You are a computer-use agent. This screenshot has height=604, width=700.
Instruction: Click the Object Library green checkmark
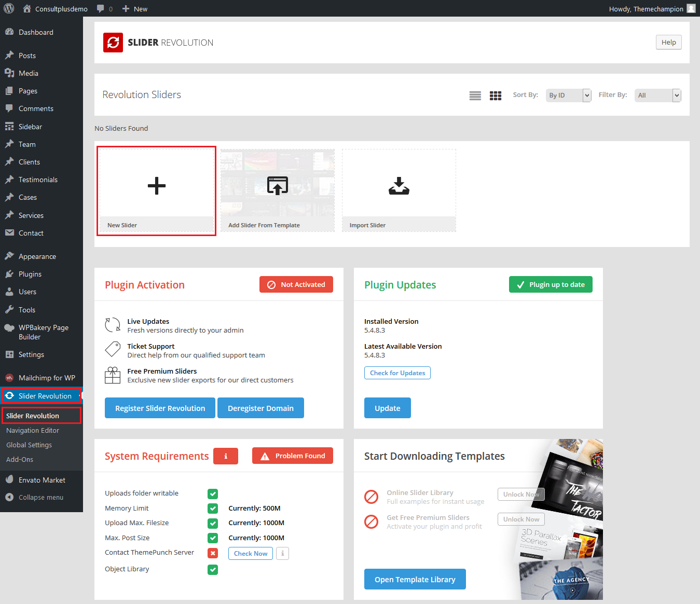[213, 570]
